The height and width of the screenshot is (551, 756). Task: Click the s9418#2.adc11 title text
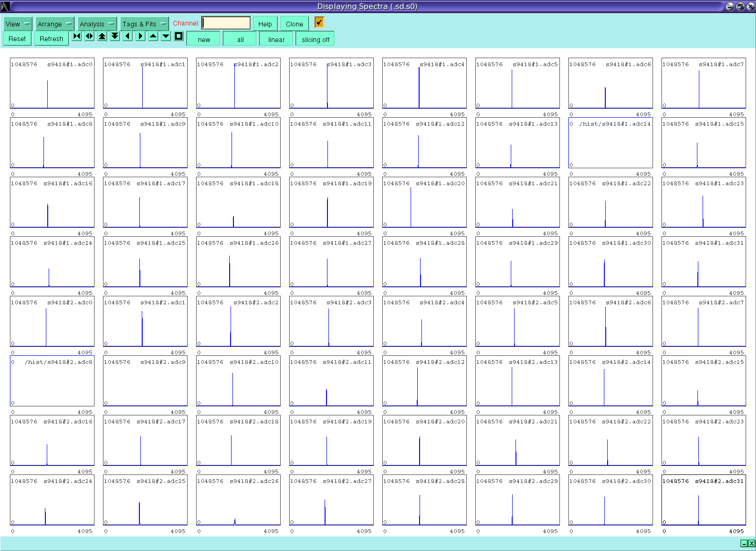tap(347, 362)
